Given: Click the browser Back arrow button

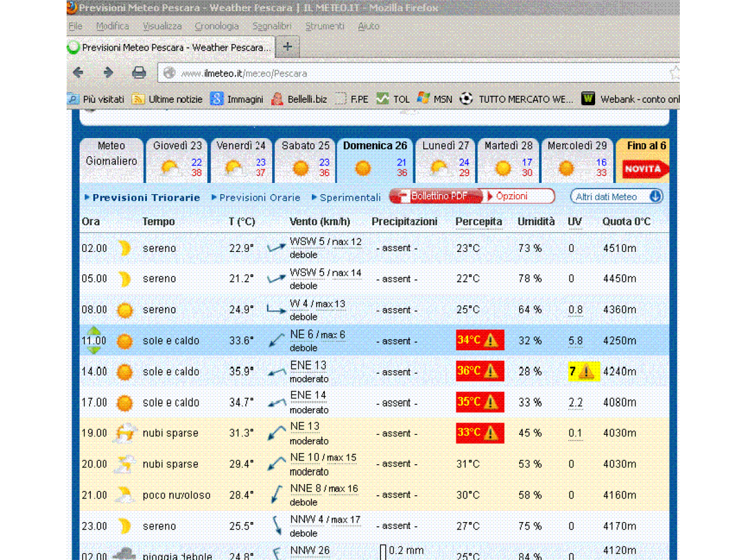Looking at the screenshot, I should 78,73.
